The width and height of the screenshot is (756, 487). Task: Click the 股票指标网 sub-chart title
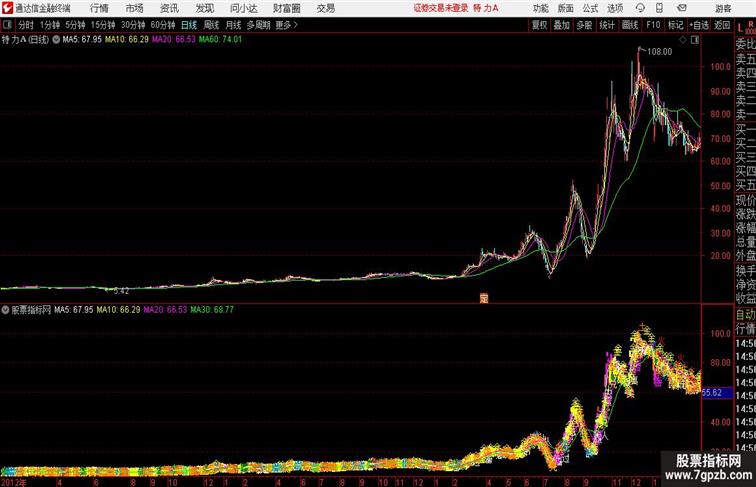point(31,310)
